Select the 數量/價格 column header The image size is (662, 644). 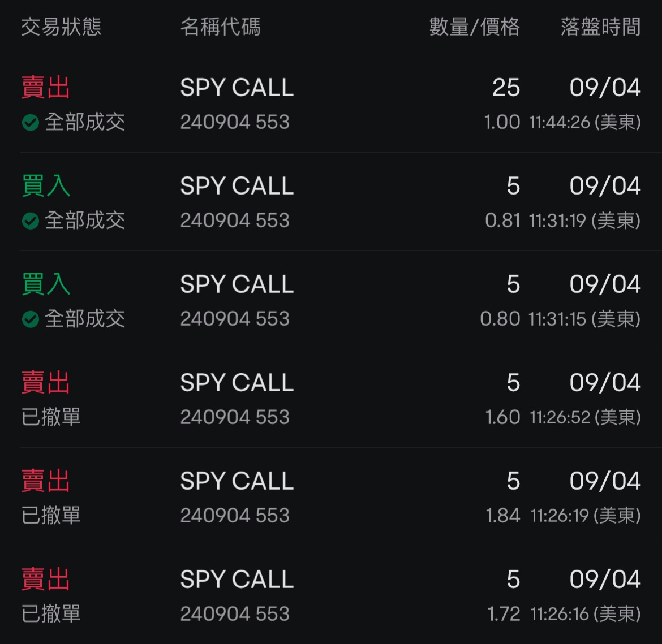[x=474, y=27]
